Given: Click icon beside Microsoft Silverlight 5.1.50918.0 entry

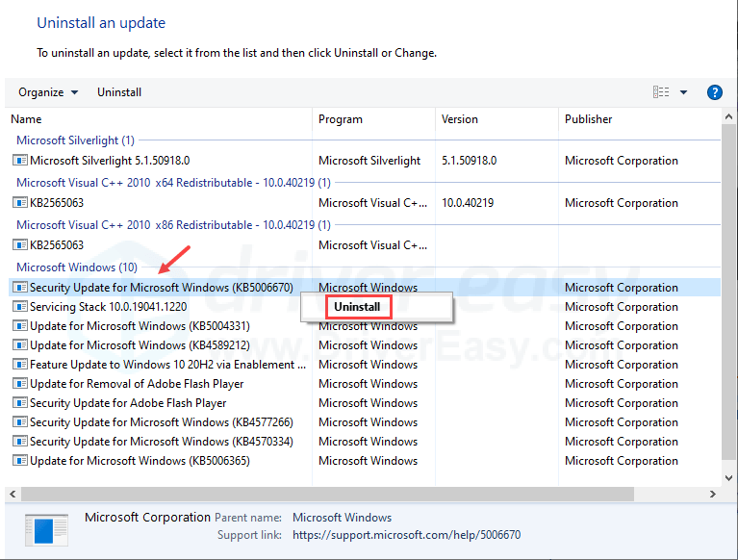Looking at the screenshot, I should click(x=20, y=161).
